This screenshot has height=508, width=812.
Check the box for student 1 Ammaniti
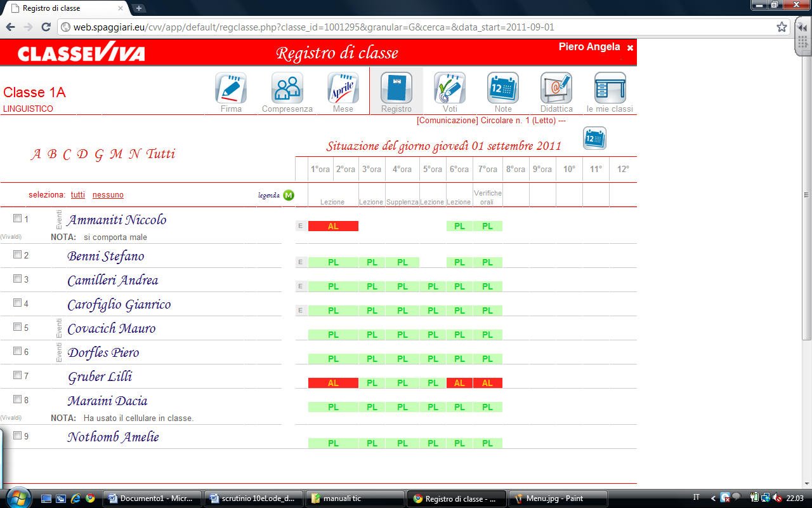click(x=17, y=218)
